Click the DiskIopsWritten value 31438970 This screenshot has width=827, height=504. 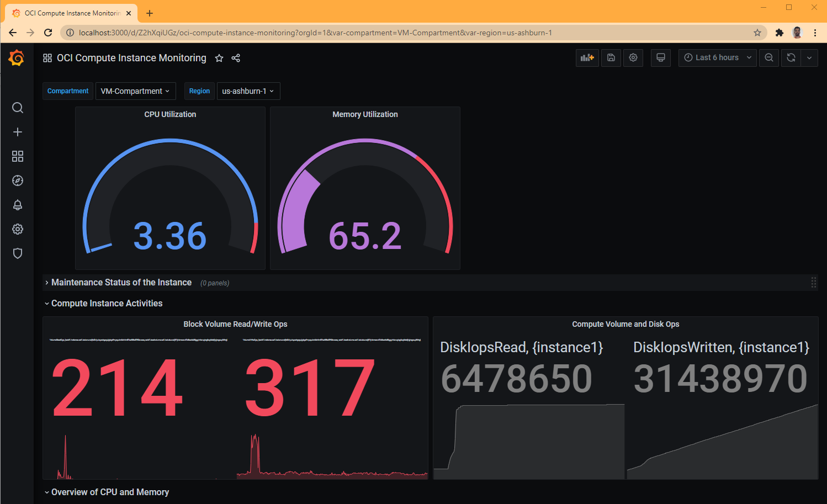click(x=720, y=379)
